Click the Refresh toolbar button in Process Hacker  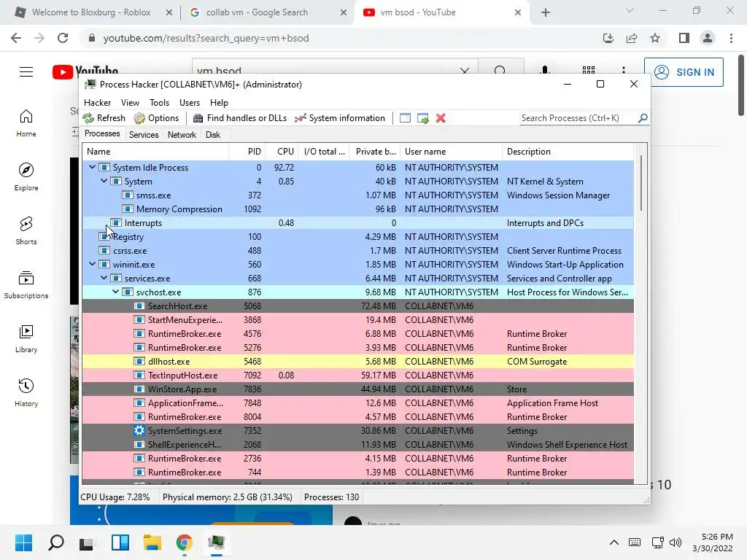point(104,118)
